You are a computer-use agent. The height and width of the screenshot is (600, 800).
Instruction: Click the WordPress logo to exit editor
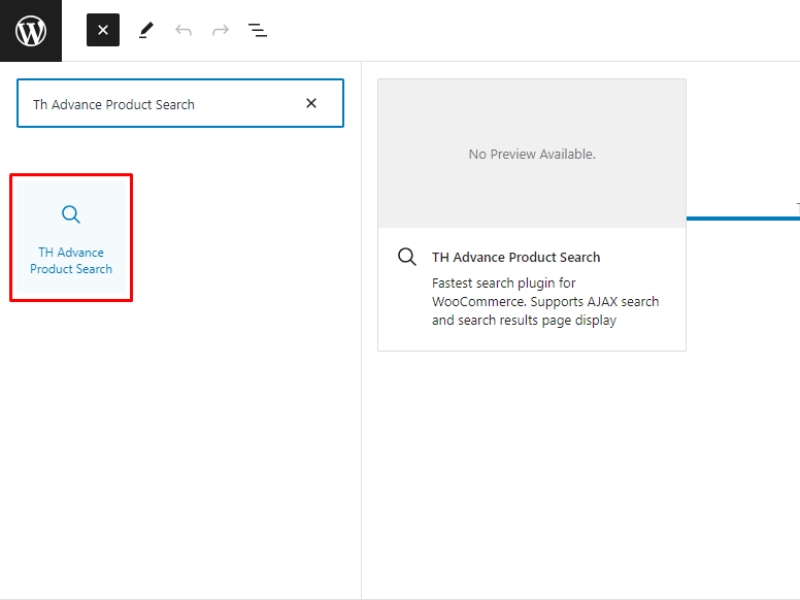coord(31,31)
